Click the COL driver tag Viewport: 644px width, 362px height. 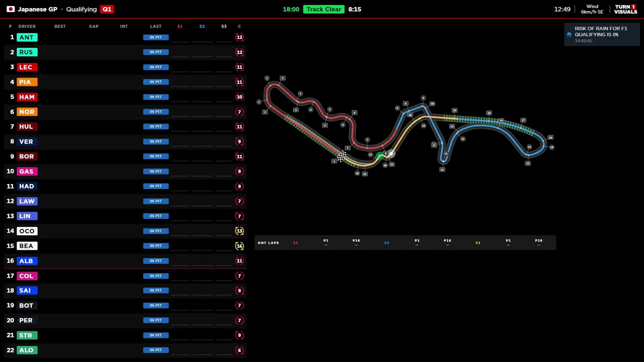pyautogui.click(x=26, y=276)
